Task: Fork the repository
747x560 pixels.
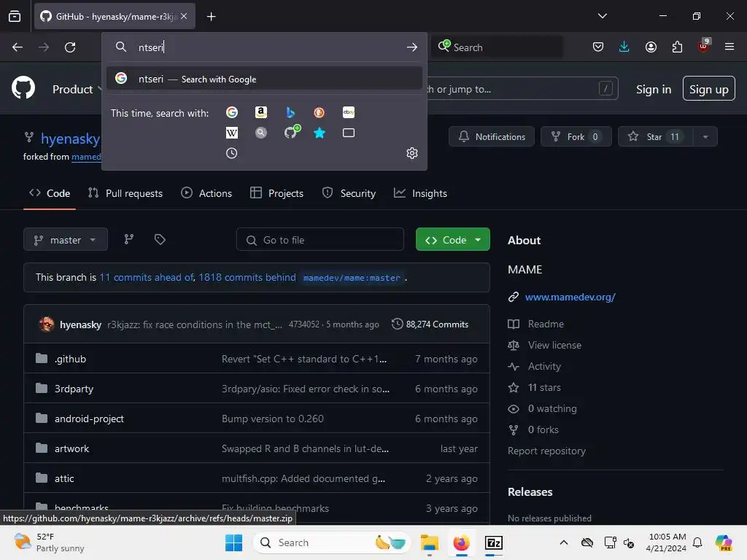Action: tap(576, 137)
